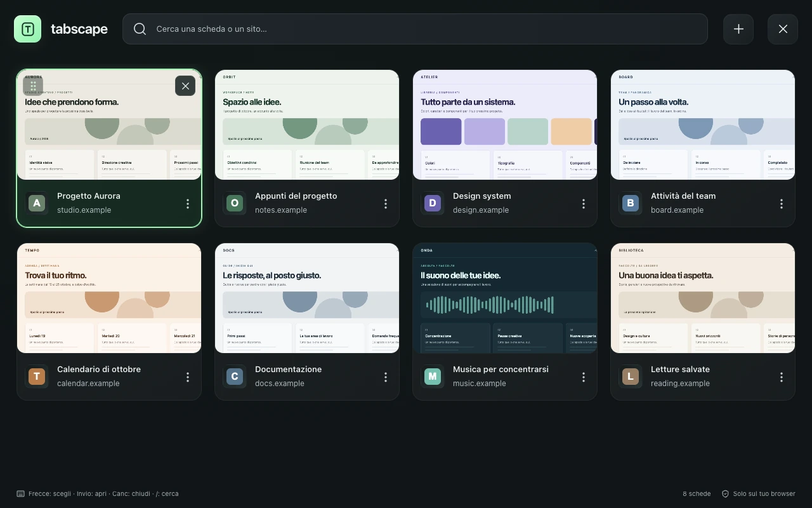
Task: Click the 'studio.example' domain text
Action: tap(84, 210)
